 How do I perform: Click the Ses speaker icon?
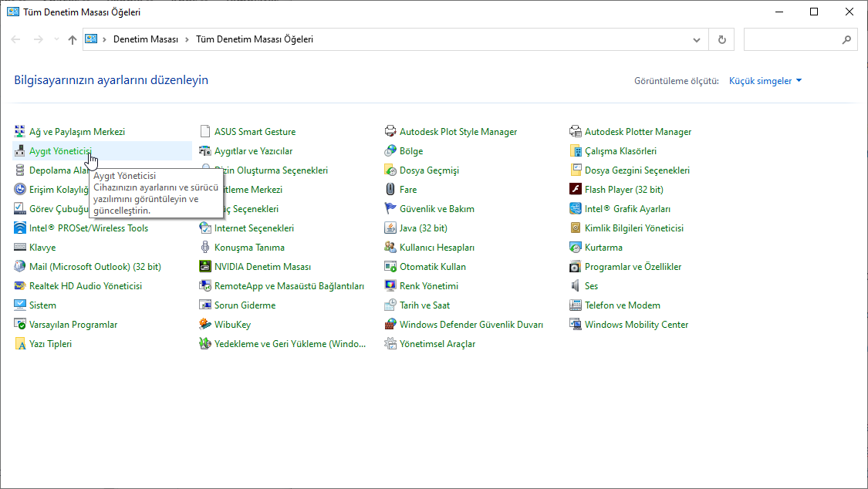pyautogui.click(x=576, y=286)
